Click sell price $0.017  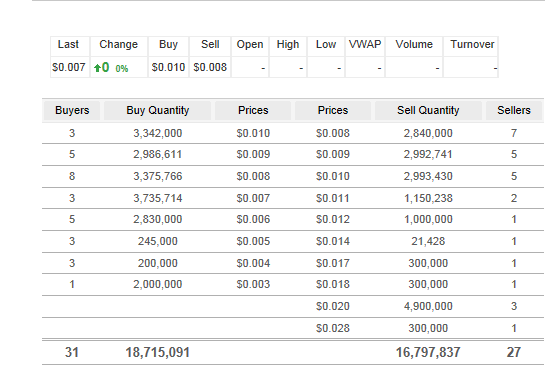pos(333,263)
